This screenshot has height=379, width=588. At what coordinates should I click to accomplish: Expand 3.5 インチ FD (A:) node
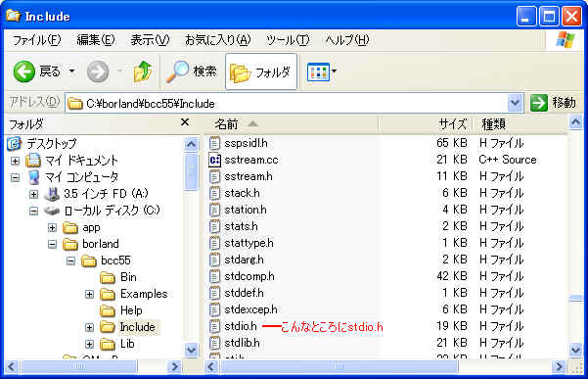[x=33, y=194]
